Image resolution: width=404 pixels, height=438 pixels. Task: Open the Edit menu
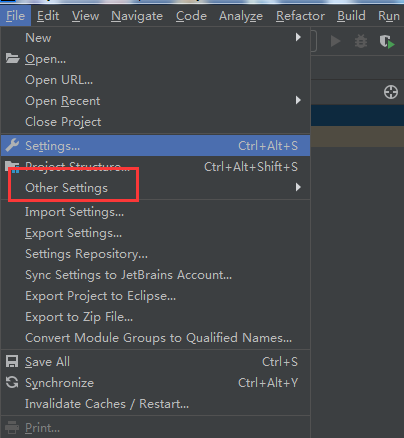48,16
